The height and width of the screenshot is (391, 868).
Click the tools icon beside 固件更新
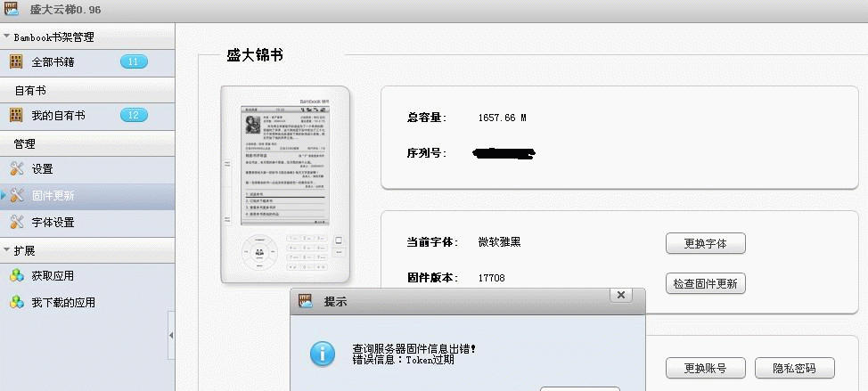click(x=17, y=195)
